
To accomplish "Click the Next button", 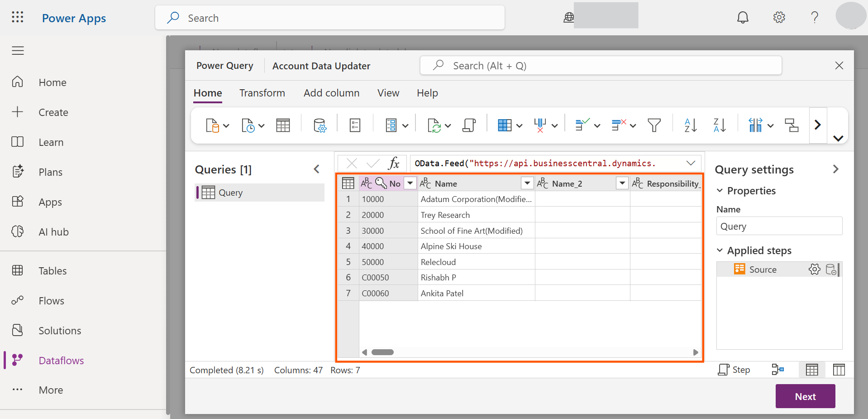I will point(805,396).
